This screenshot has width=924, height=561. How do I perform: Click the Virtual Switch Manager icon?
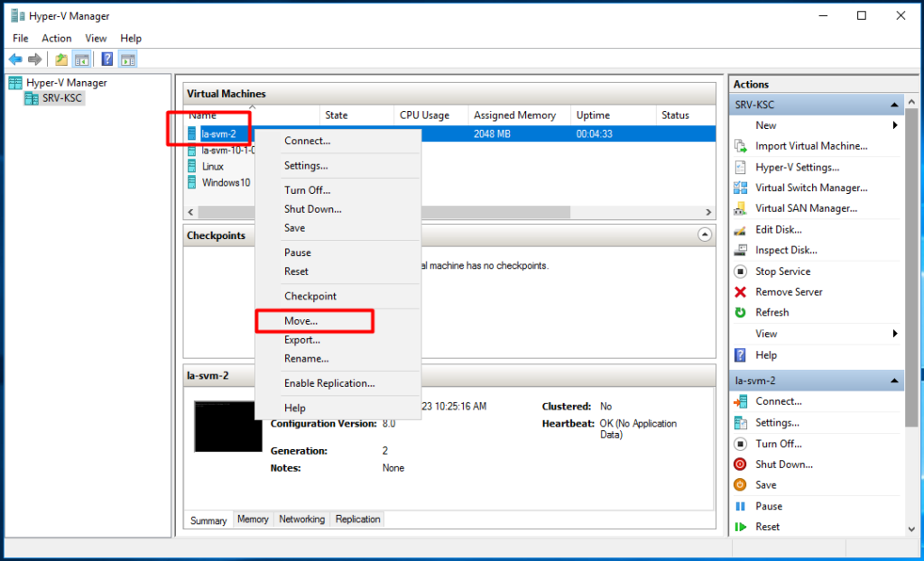tap(740, 188)
